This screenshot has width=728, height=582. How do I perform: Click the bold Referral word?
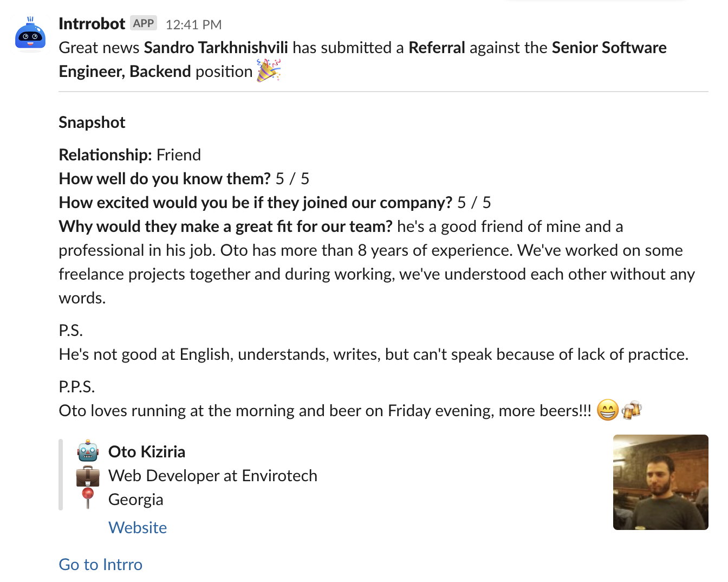pos(437,48)
